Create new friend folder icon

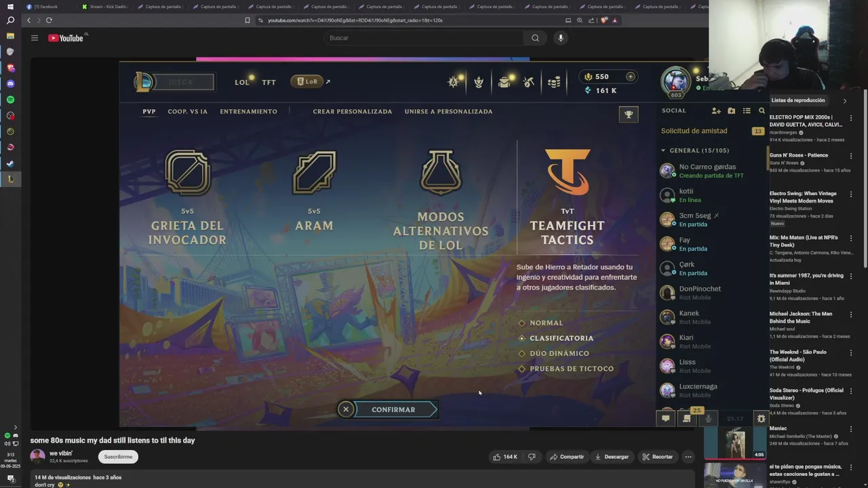(x=731, y=110)
